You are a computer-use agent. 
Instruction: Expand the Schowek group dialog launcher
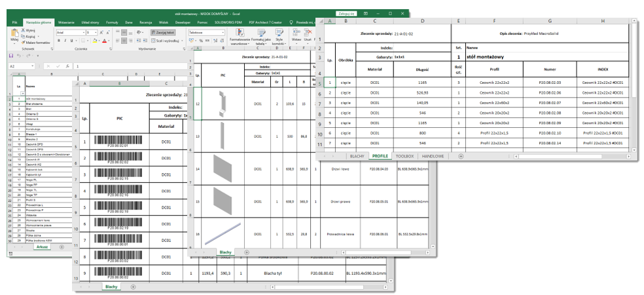(x=52, y=49)
